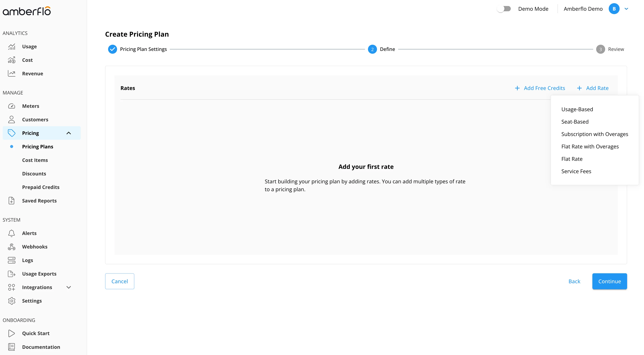Screen dimensions: 644x355
Task: Click the Saved Reports sidebar label
Action: [x=39, y=201]
